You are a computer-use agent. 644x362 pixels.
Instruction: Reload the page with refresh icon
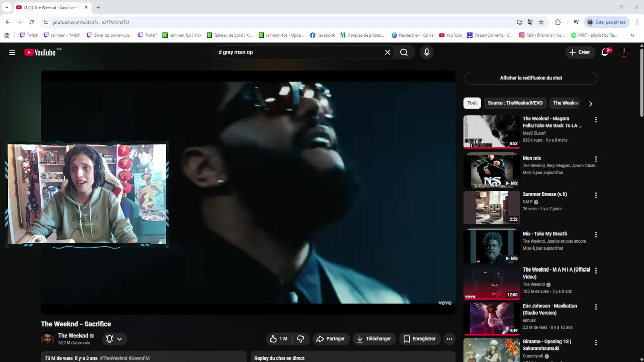[x=31, y=22]
